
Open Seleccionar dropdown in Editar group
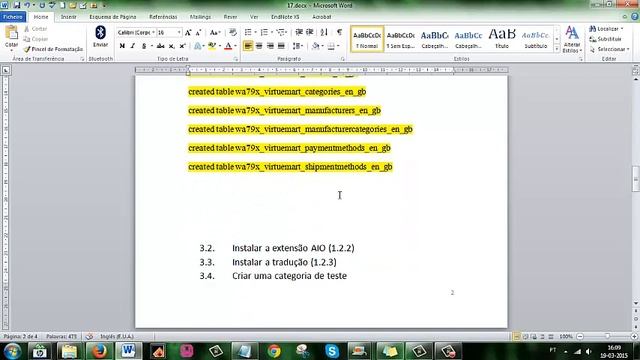(609, 49)
